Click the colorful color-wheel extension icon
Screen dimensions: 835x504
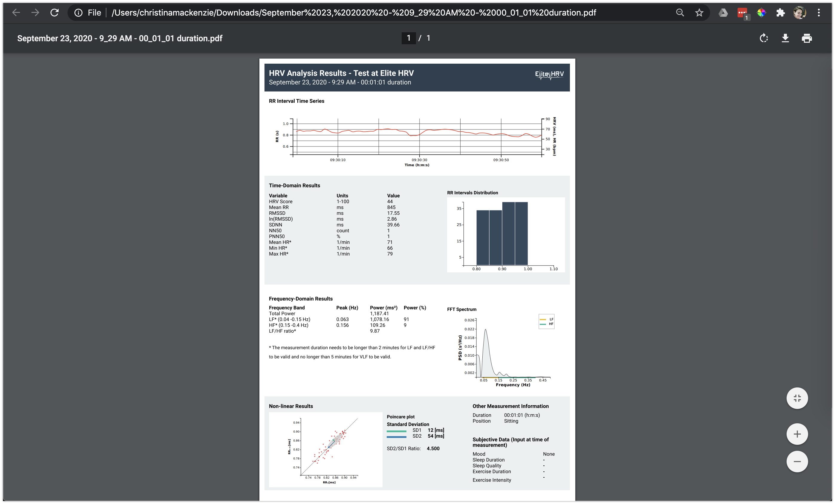click(x=761, y=13)
